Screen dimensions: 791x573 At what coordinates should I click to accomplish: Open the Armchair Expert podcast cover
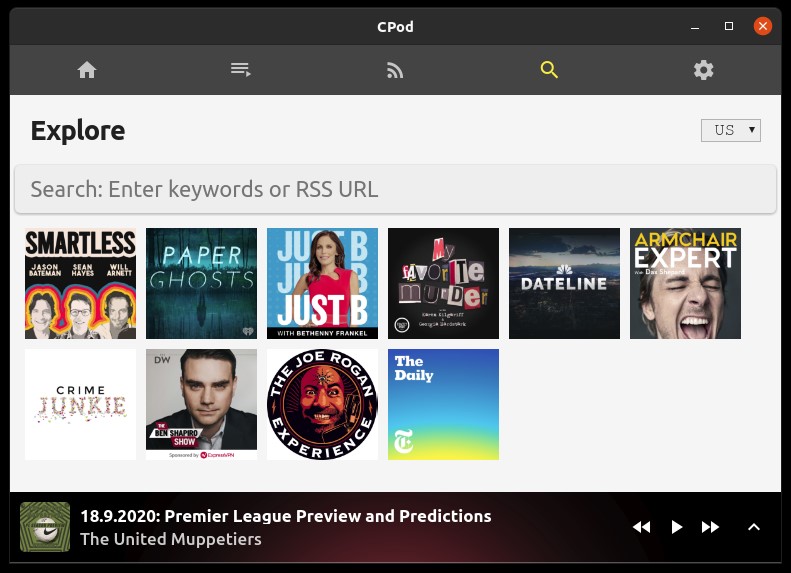[686, 283]
